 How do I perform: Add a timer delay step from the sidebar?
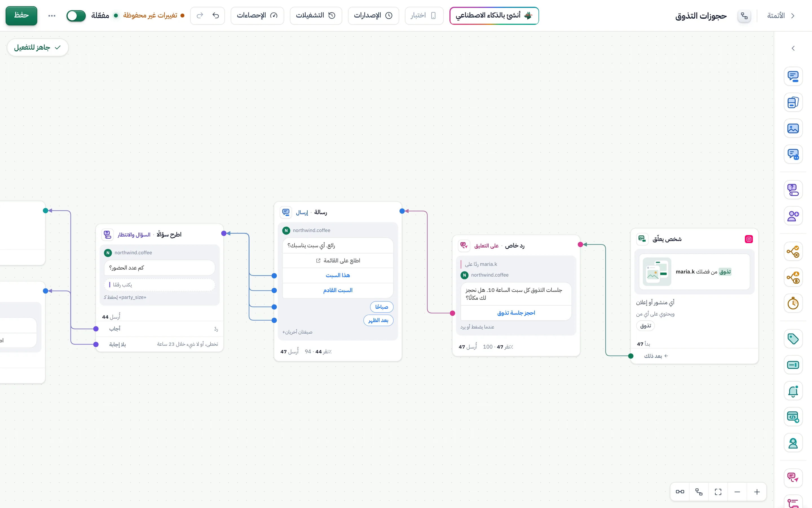[x=793, y=303]
